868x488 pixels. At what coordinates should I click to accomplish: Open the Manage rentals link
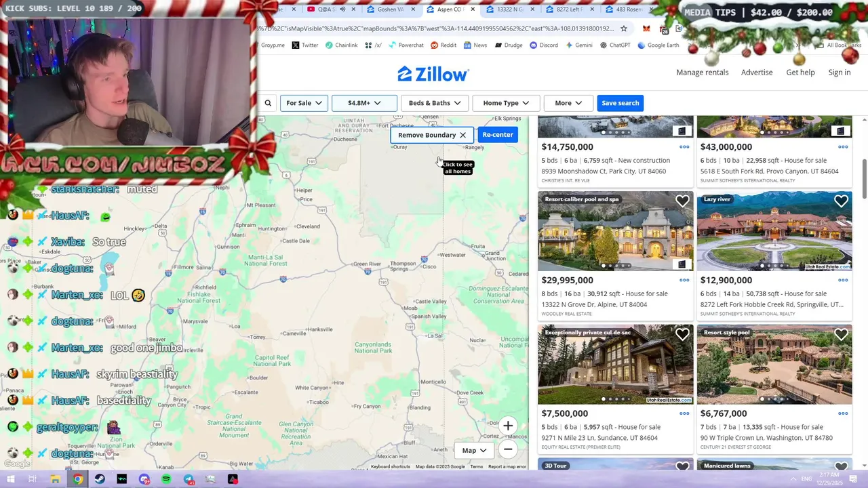click(703, 73)
